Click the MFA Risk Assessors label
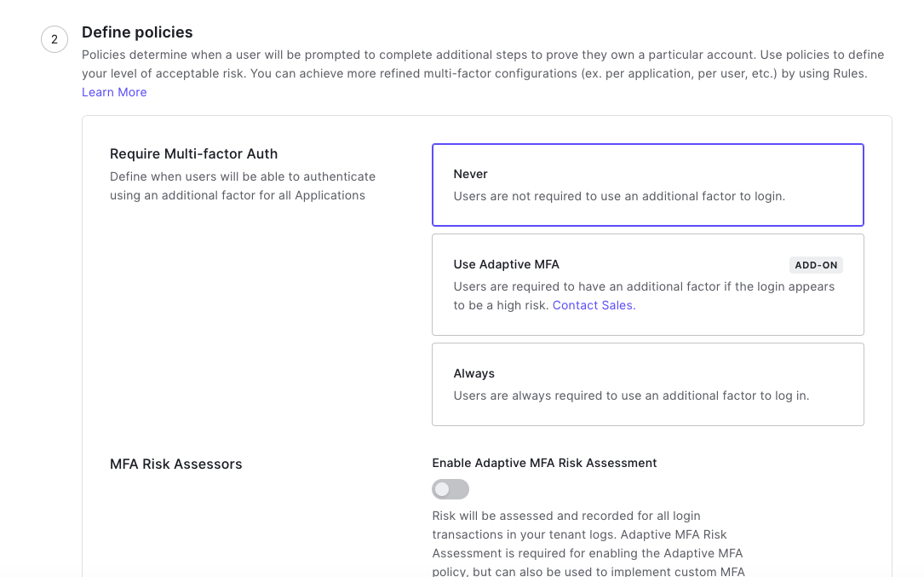This screenshot has height=577, width=924. [x=175, y=464]
